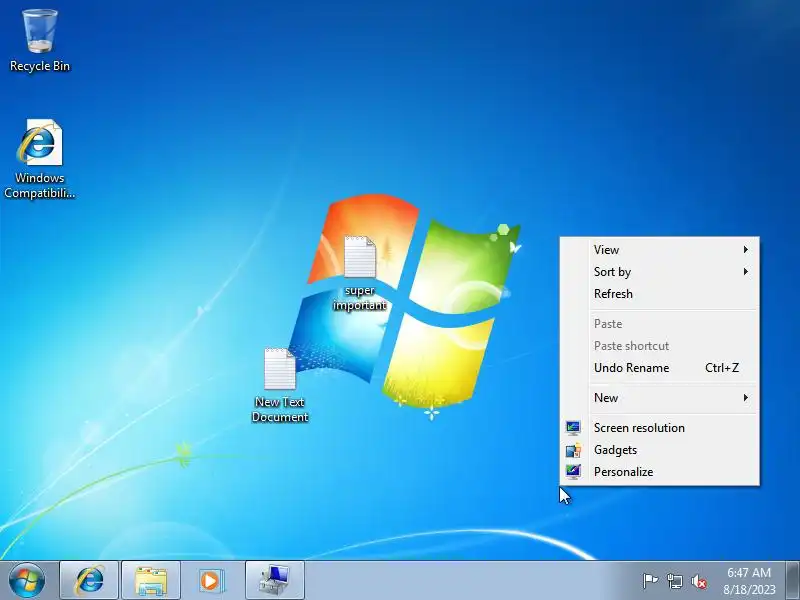Click the New Text Document label
Image resolution: width=800 pixels, height=600 pixels.
click(x=280, y=410)
